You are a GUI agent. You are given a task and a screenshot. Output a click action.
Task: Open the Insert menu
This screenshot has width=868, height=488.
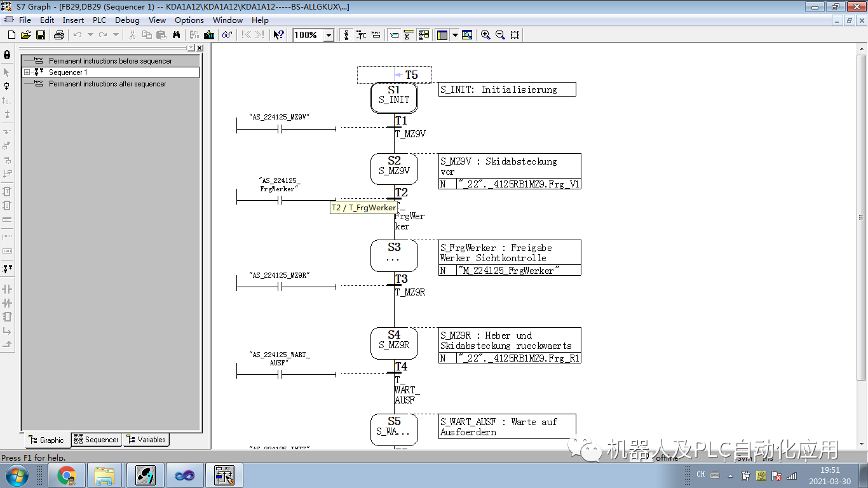click(73, 20)
